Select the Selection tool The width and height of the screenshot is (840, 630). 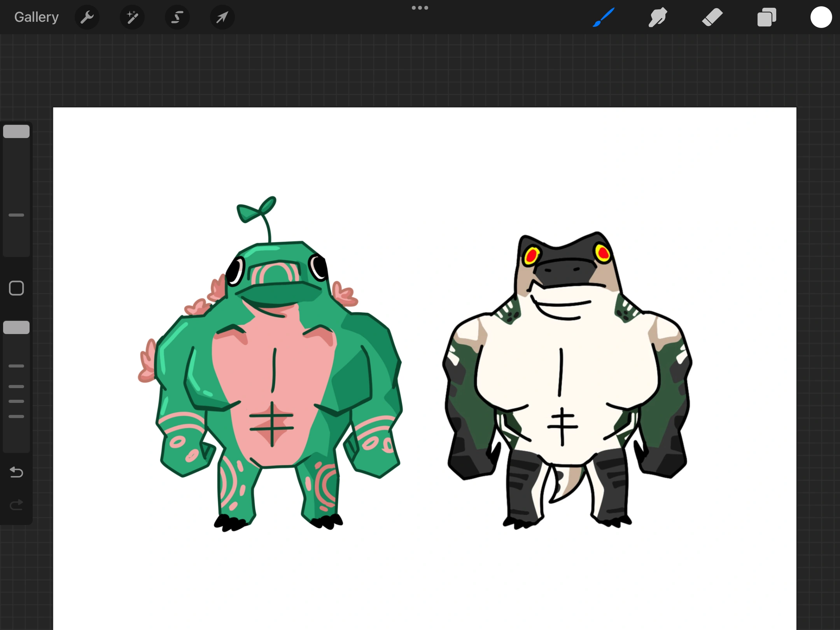click(x=177, y=17)
